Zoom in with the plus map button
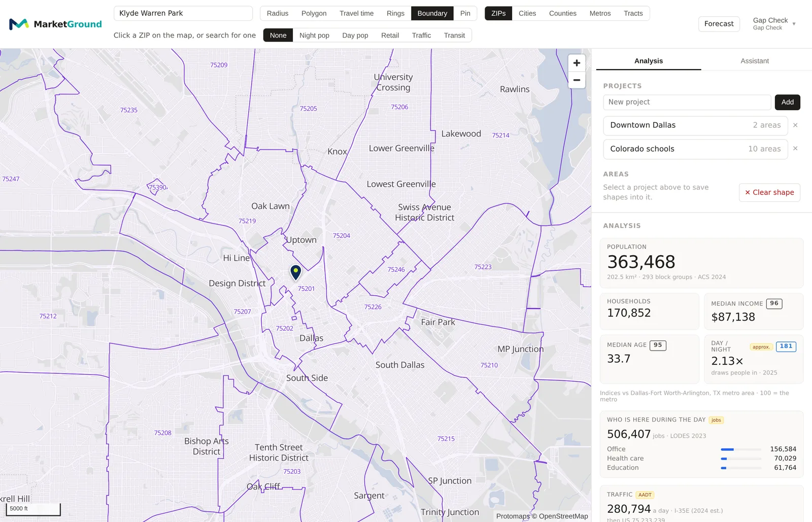 [x=577, y=63]
